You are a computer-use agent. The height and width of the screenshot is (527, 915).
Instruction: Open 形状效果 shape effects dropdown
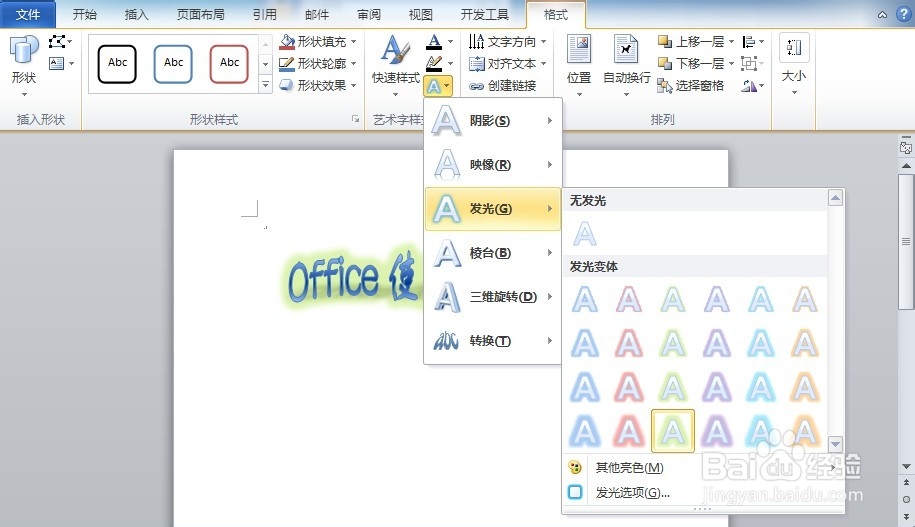pyautogui.click(x=318, y=85)
